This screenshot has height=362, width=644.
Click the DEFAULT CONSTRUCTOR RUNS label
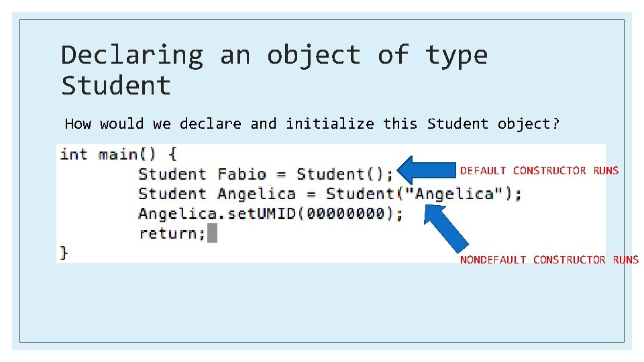(539, 170)
